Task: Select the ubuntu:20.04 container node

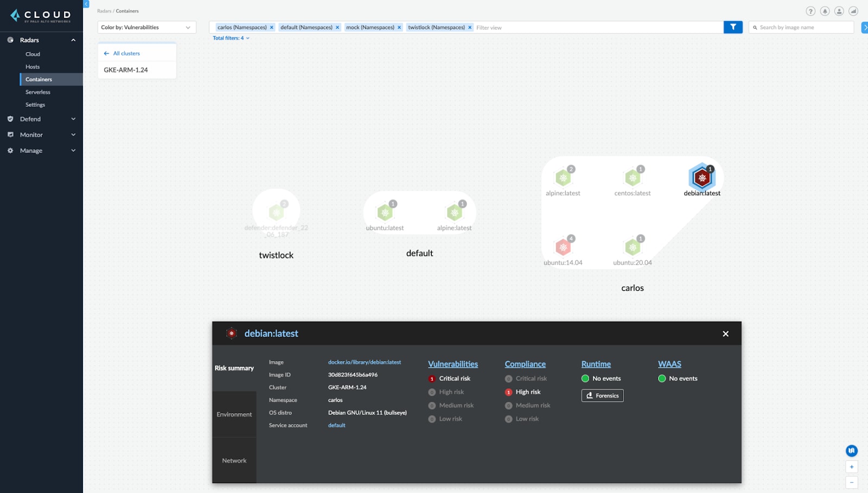Action: pos(633,247)
